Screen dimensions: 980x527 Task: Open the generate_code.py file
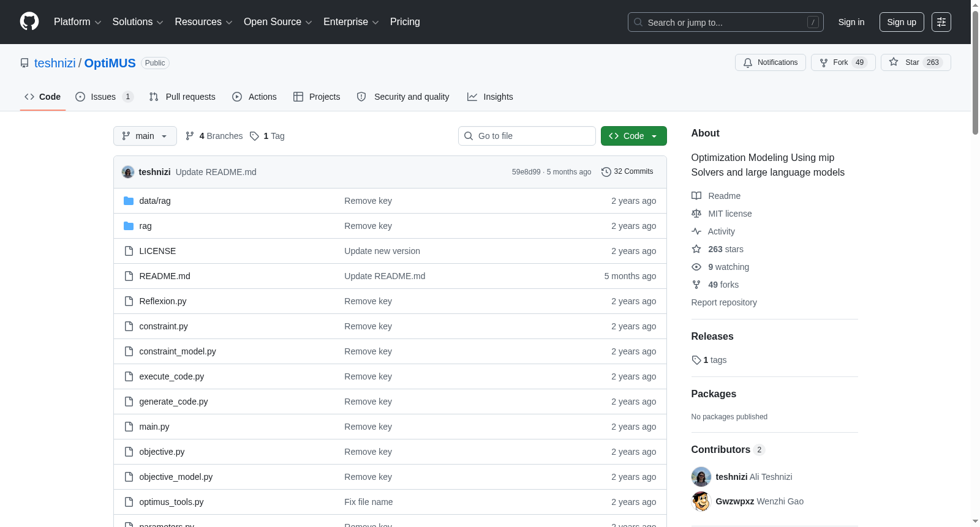[173, 402]
